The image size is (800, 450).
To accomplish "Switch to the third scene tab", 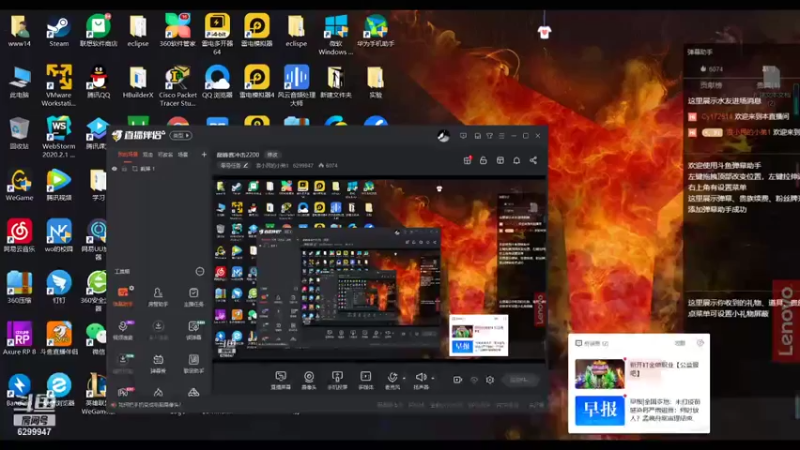I will pyautogui.click(x=165, y=154).
